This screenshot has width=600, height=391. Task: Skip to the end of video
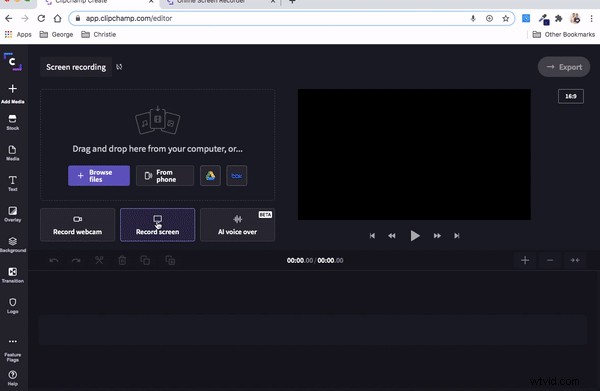tap(457, 236)
